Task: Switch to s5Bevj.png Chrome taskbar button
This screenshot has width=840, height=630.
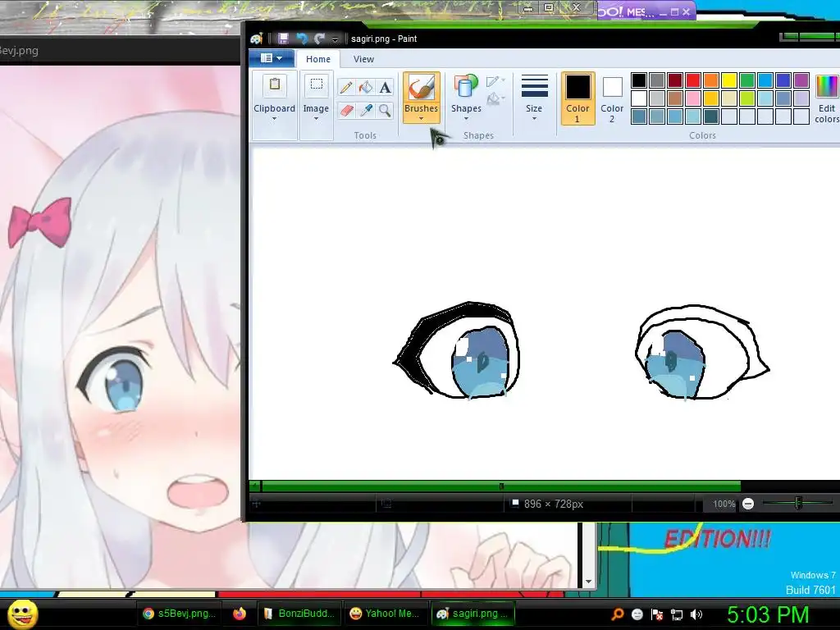Action: pyautogui.click(x=179, y=614)
